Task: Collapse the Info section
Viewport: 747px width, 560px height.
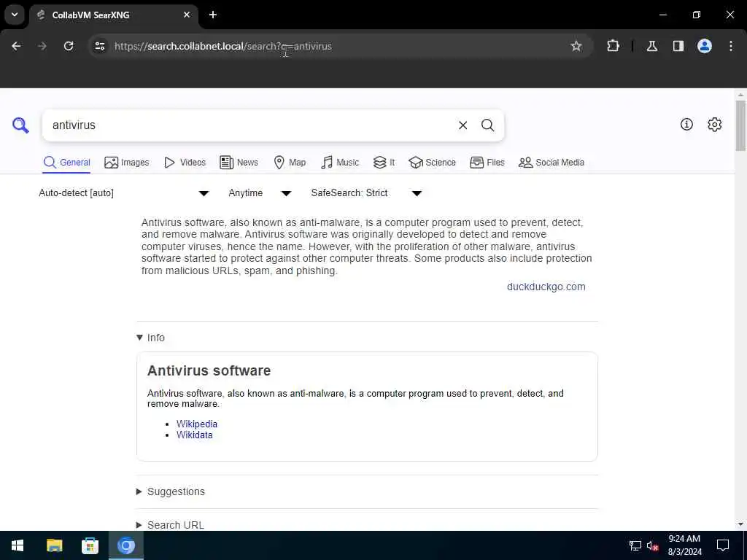Action: 150,338
